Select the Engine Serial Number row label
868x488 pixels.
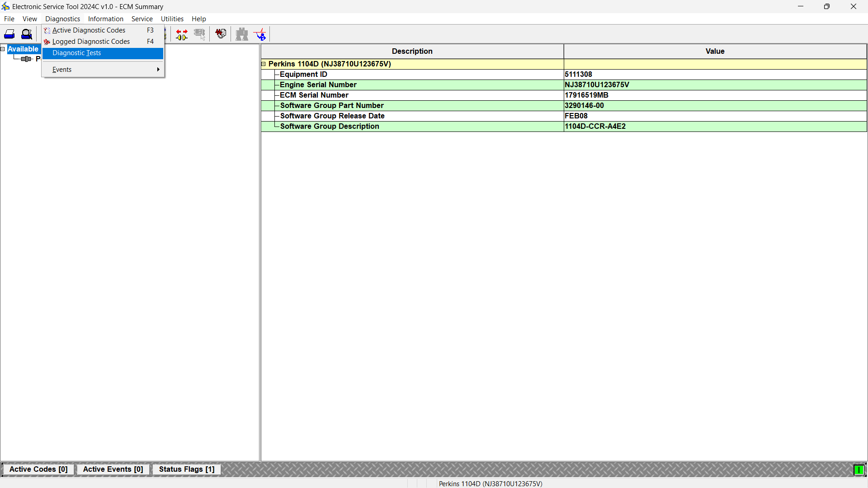pyautogui.click(x=318, y=85)
